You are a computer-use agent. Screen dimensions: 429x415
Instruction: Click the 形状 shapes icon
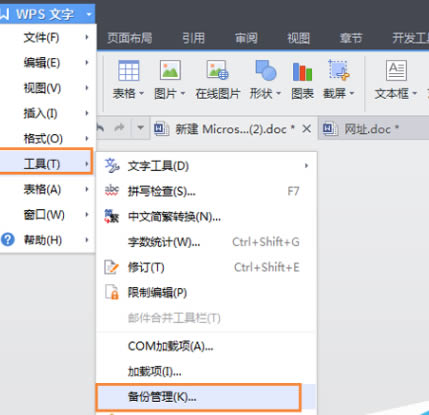(x=266, y=70)
